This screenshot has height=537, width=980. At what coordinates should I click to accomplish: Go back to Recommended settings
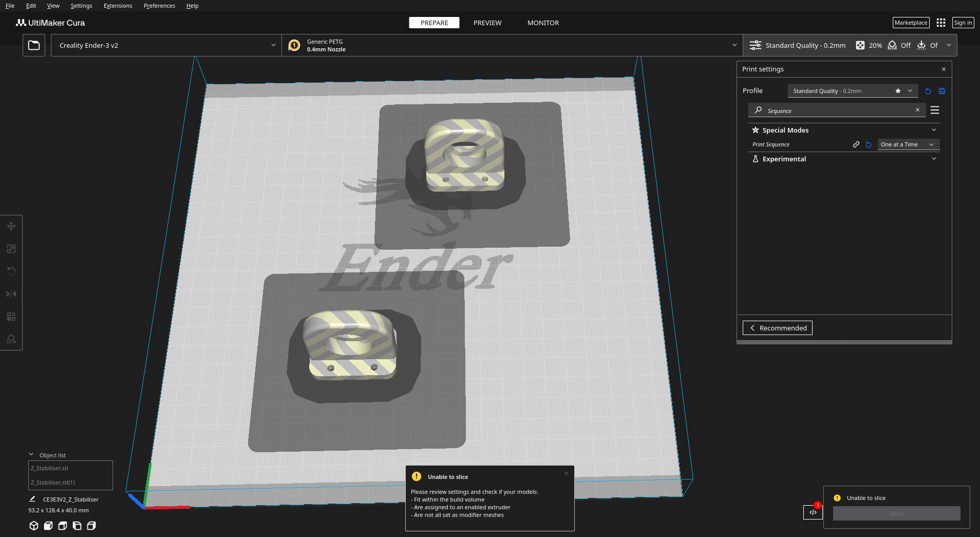[x=777, y=328]
